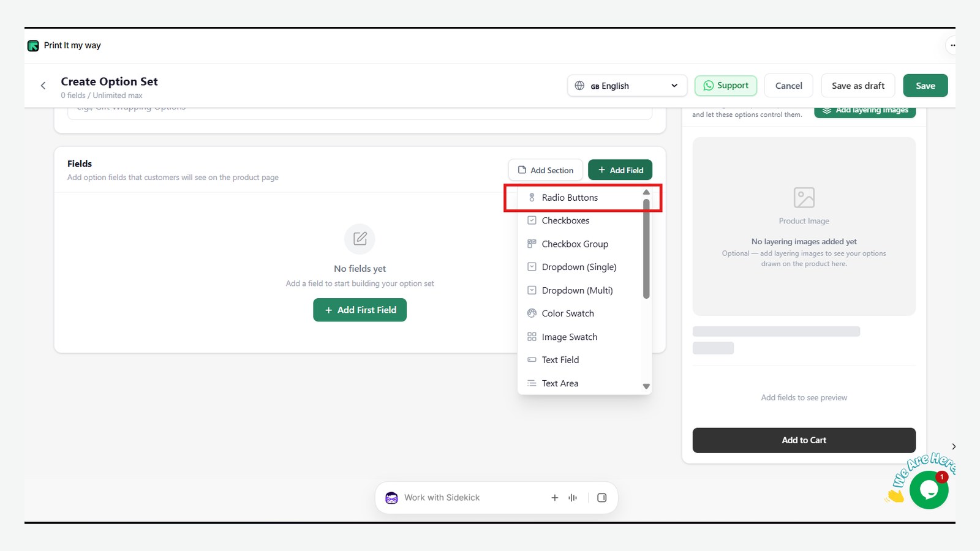
Task: Click Add First Field button
Action: click(x=360, y=310)
